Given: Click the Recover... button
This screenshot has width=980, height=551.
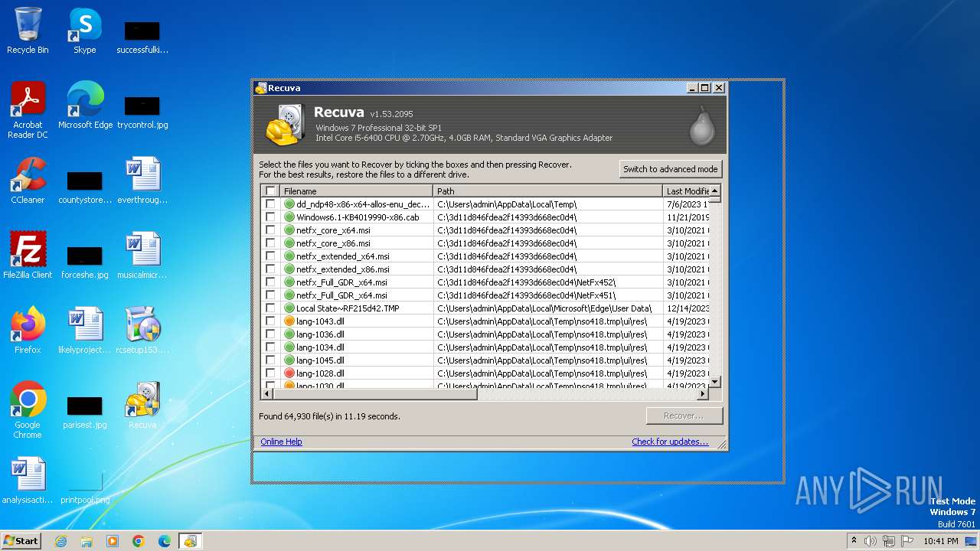Looking at the screenshot, I should pos(684,416).
